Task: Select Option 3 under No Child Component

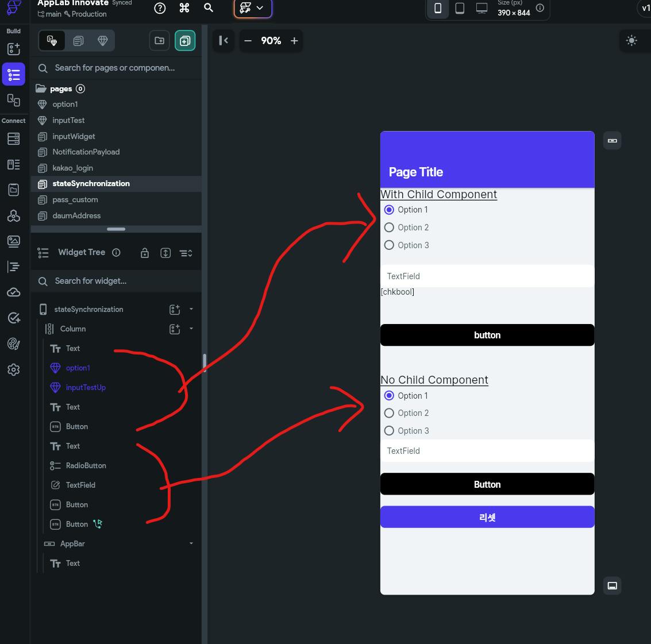Action: tap(389, 431)
